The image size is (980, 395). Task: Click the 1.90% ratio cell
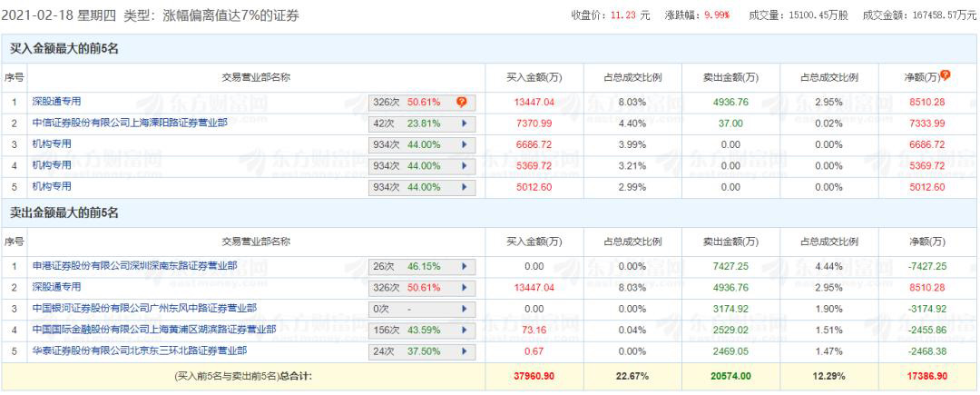829,309
